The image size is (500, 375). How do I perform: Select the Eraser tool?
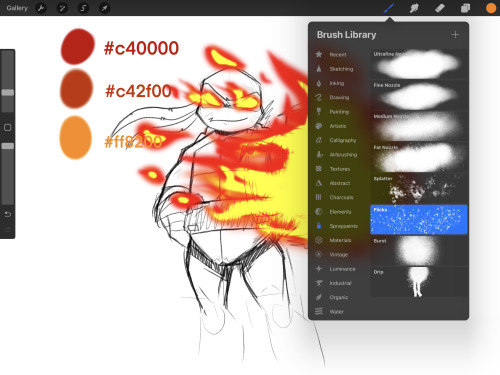(440, 8)
